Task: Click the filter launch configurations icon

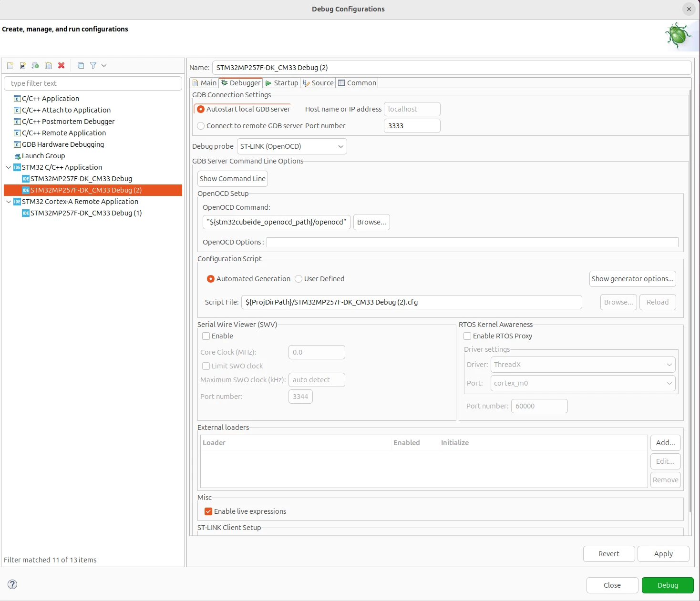Action: (93, 65)
